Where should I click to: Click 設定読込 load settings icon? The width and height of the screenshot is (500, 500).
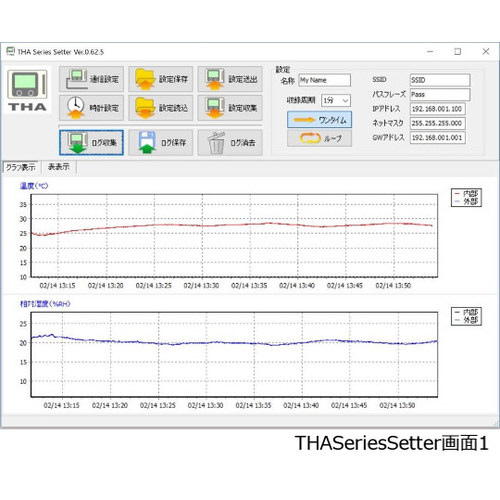(x=161, y=108)
